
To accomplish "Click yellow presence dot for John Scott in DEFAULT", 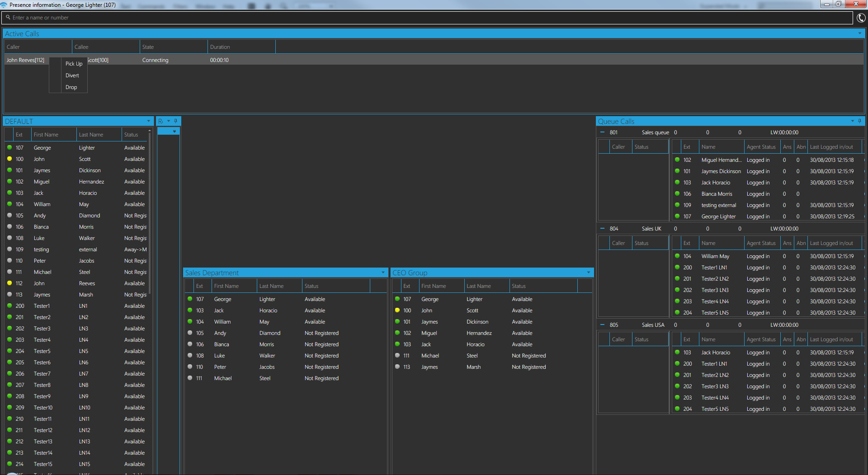I will click(x=9, y=159).
